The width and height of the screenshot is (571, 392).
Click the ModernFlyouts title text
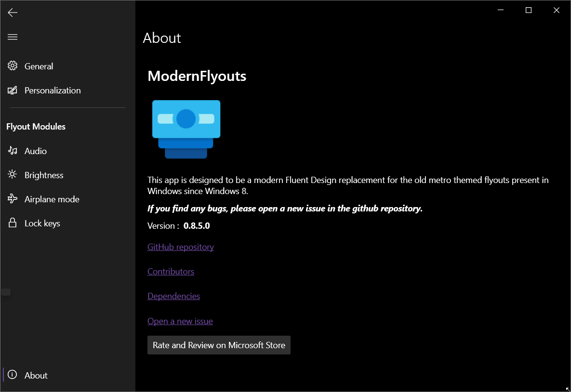pyautogui.click(x=197, y=76)
